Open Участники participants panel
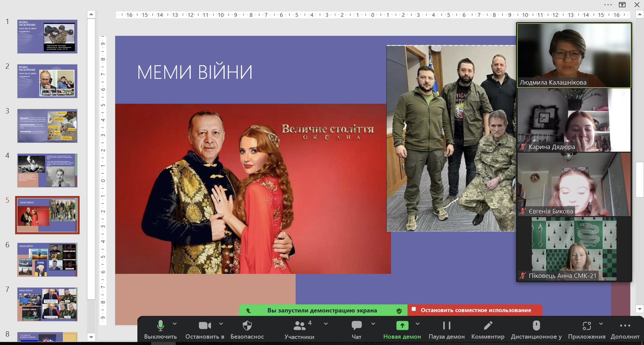This screenshot has width=644, height=345. [299, 330]
